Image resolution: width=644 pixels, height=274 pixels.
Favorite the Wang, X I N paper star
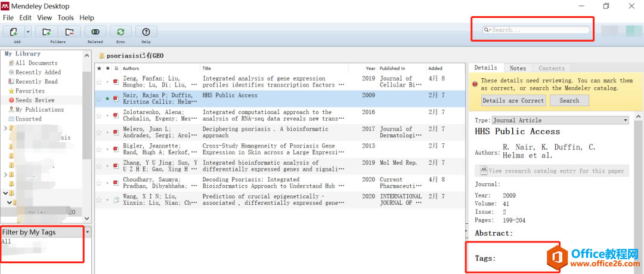(99, 200)
